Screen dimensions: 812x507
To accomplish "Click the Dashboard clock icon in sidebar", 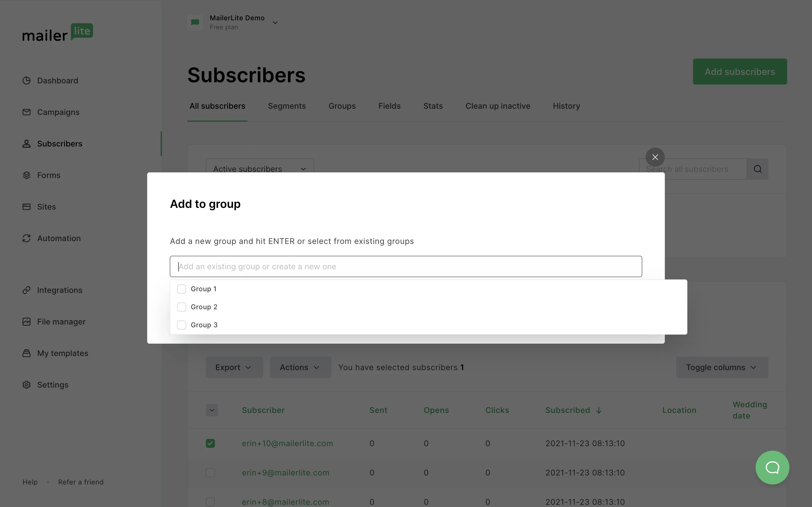I will click(x=27, y=81).
